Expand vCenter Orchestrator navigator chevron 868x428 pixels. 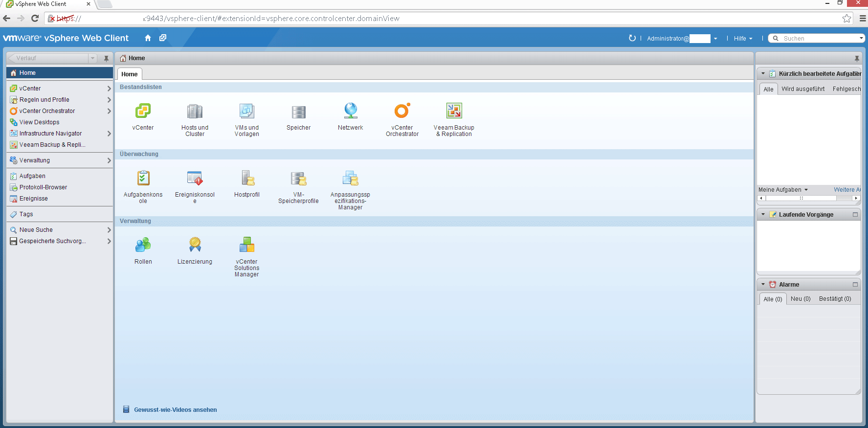tap(109, 111)
